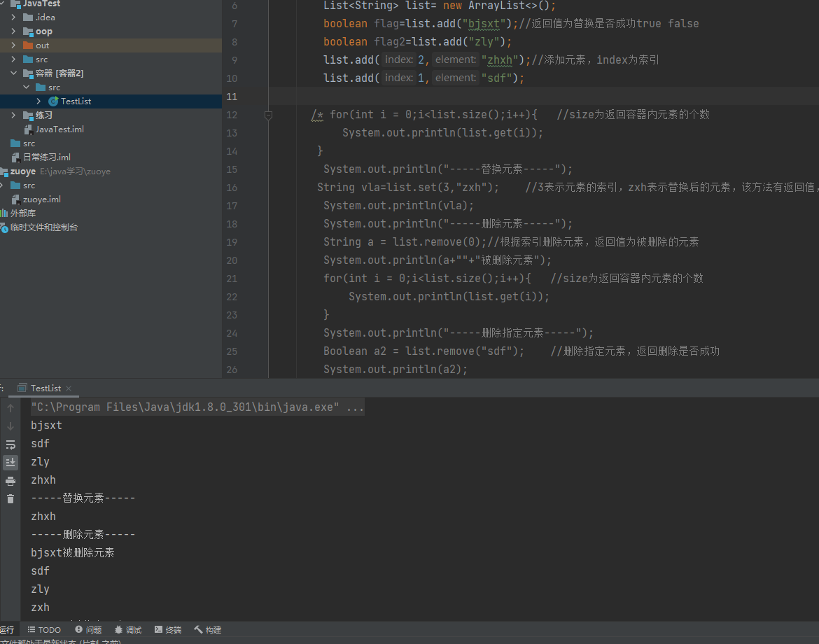Click the warning icon for 问题
The width and height of the screenshot is (819, 644).
tap(79, 629)
